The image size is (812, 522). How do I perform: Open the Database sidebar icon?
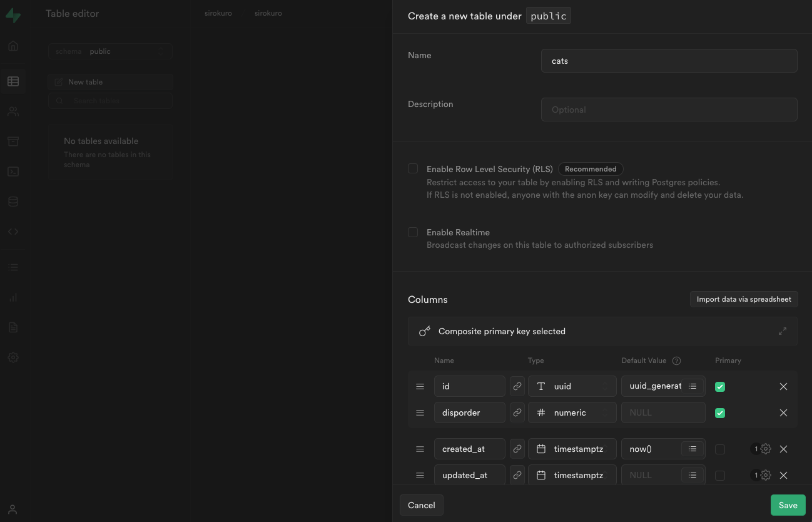click(13, 202)
